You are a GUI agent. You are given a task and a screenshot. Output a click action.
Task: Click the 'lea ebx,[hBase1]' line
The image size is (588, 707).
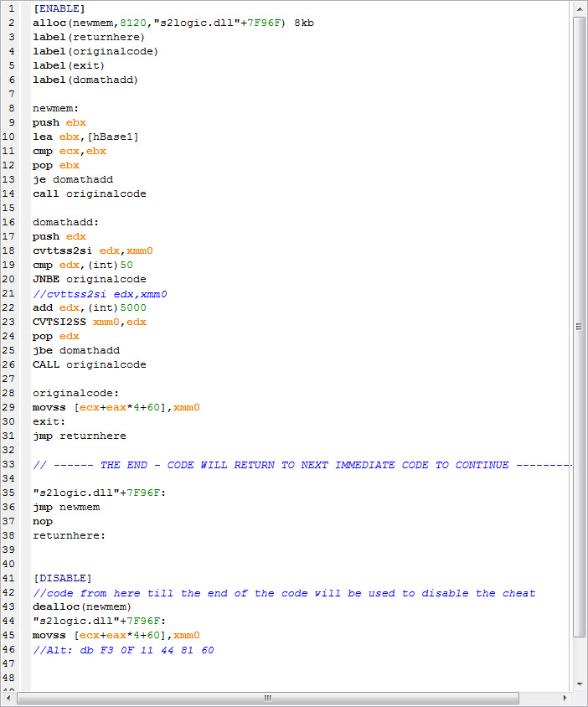pos(86,137)
